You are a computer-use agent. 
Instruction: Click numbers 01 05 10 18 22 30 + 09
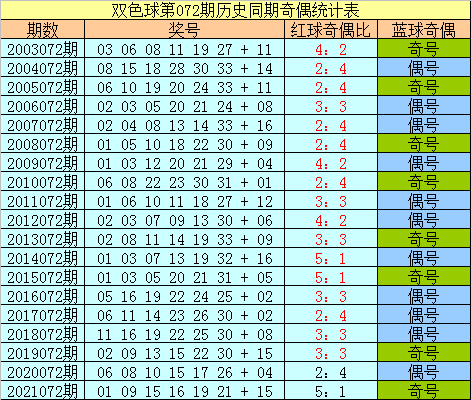[x=184, y=145]
